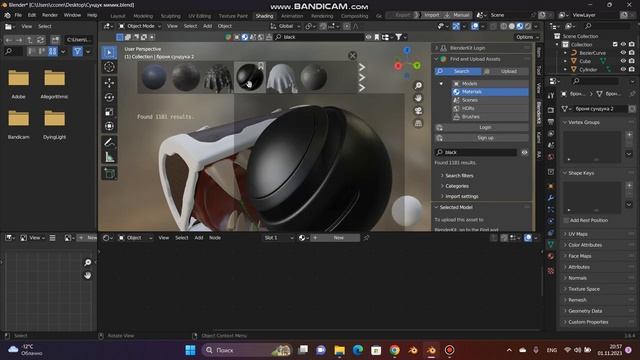Open the Slot 1 material dropdown
The width and height of the screenshot is (640, 360).
[279, 238]
